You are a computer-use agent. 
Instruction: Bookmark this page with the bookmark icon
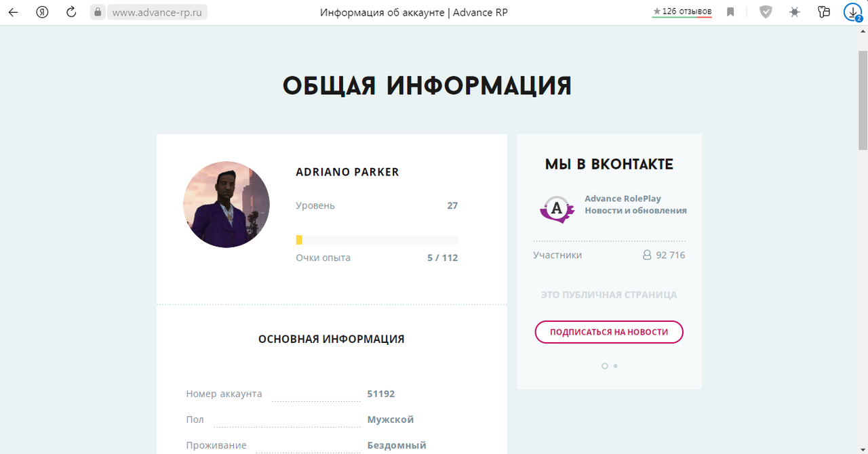[x=730, y=12]
